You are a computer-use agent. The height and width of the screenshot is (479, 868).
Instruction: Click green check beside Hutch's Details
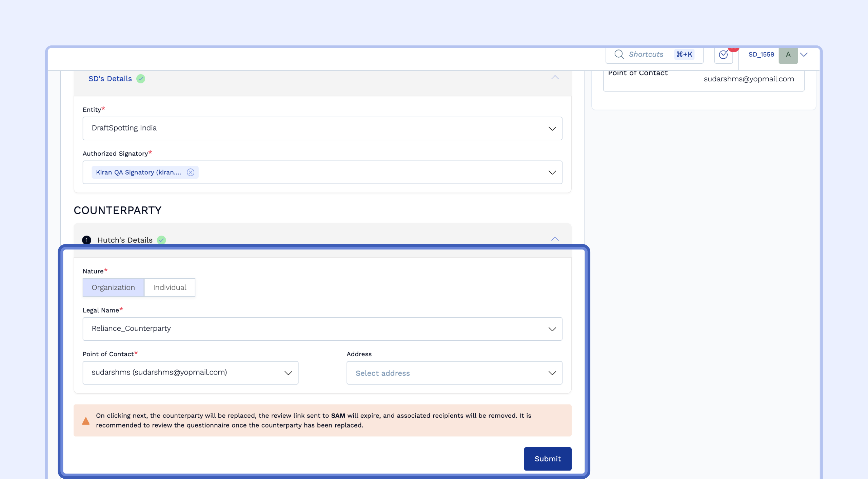(x=161, y=240)
